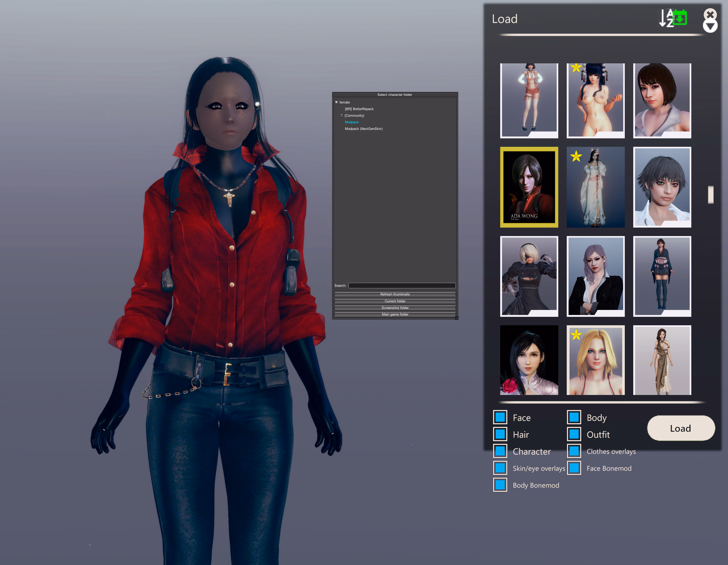The image size is (728, 565).
Task: Click the star on white kimono character card
Action: [x=576, y=156]
